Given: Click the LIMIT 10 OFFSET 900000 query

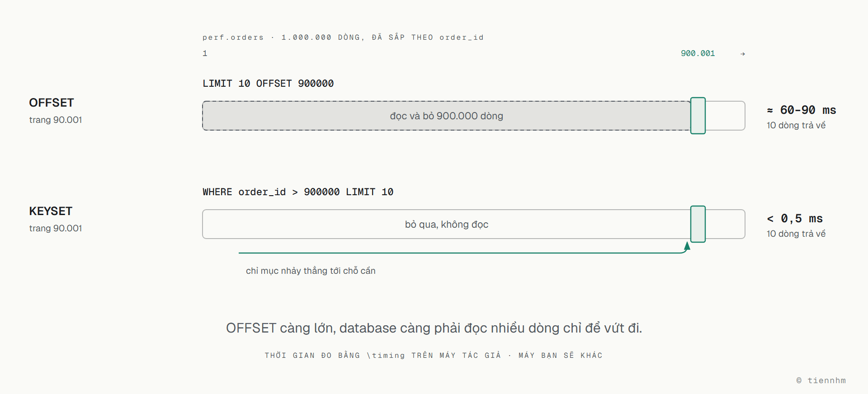Looking at the screenshot, I should click(x=268, y=84).
